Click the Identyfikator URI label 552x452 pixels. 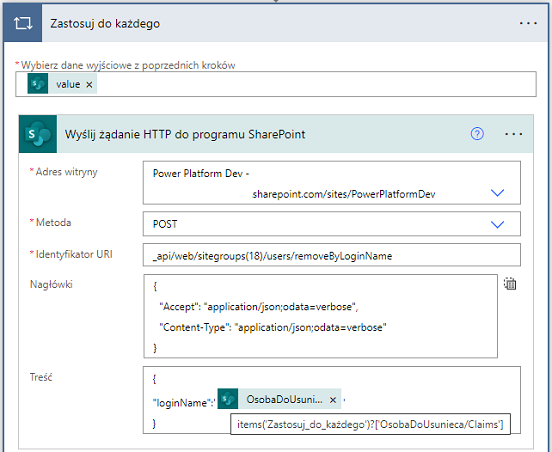click(x=74, y=254)
